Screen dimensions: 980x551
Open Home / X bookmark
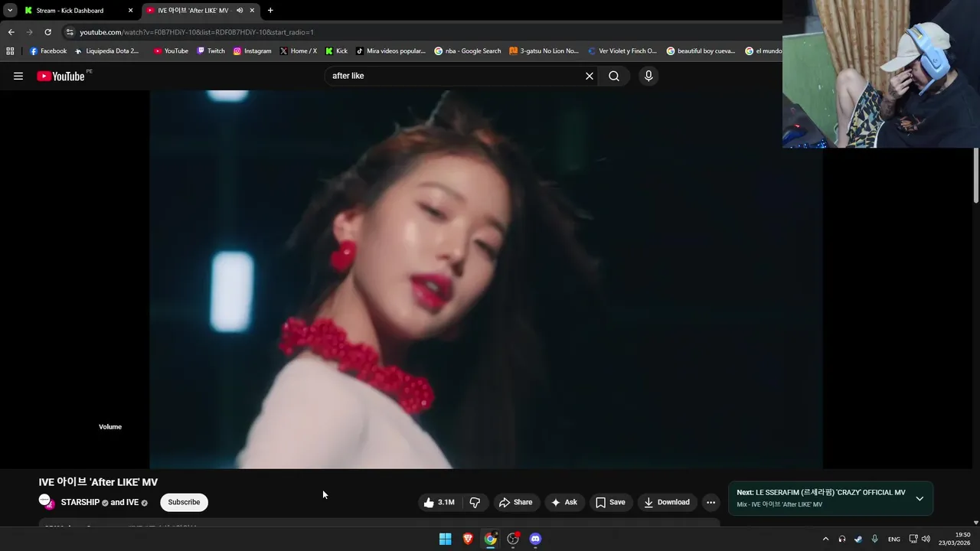point(299,51)
